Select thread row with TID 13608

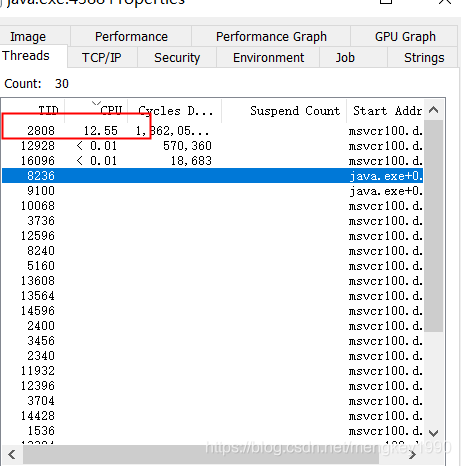point(213,281)
